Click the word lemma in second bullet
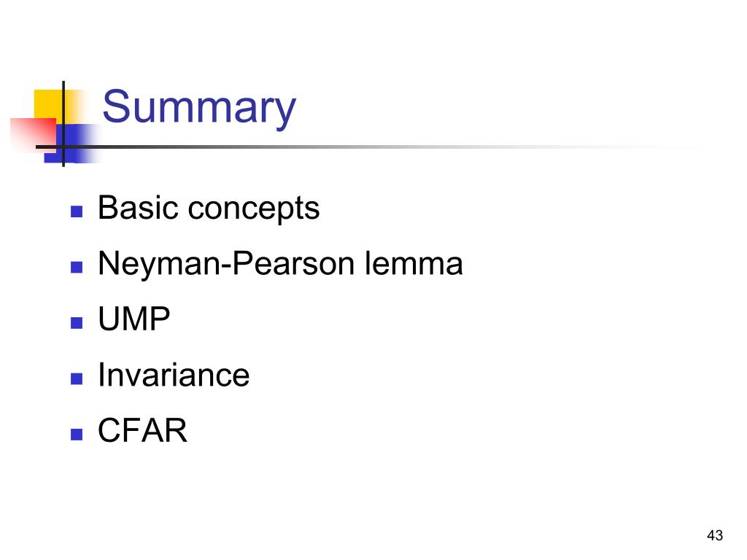The image size is (747, 560). coord(414,262)
